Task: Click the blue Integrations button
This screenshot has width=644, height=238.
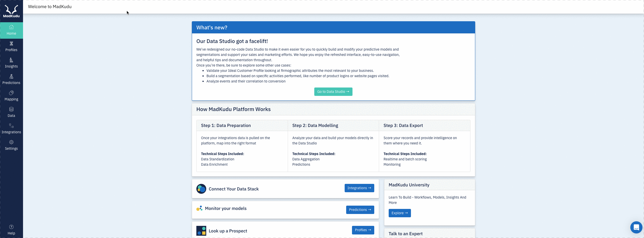Action: point(359,188)
